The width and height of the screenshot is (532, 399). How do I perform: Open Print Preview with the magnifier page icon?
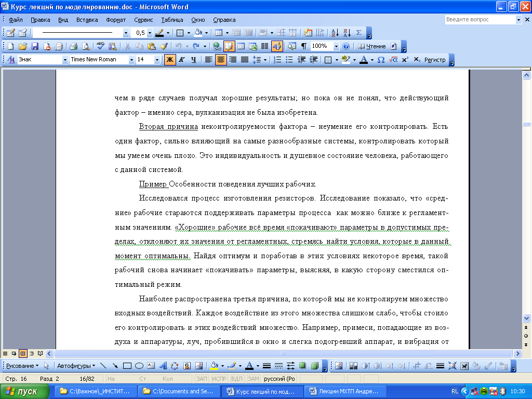coord(86,46)
